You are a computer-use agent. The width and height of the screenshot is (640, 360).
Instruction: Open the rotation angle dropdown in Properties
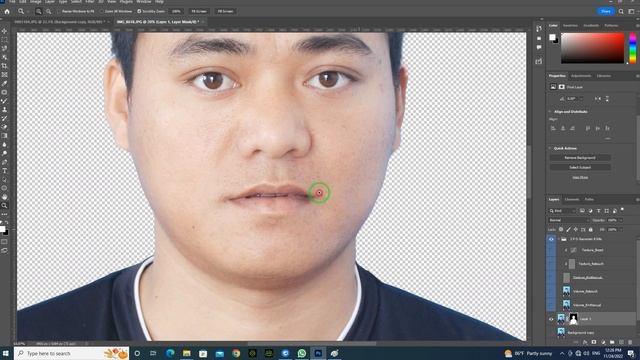coord(581,99)
